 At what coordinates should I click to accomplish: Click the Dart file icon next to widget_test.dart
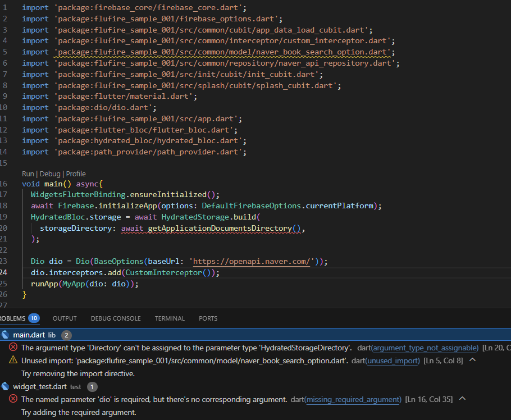5,386
